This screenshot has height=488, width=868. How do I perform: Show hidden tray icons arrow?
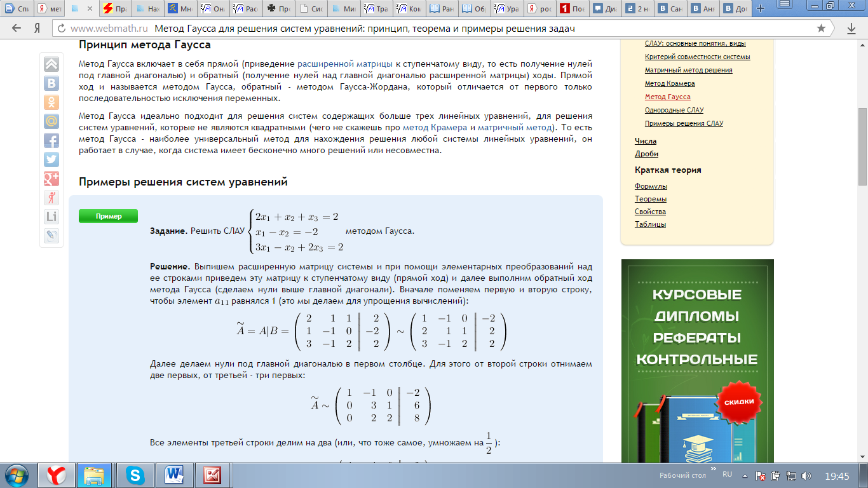click(x=745, y=476)
